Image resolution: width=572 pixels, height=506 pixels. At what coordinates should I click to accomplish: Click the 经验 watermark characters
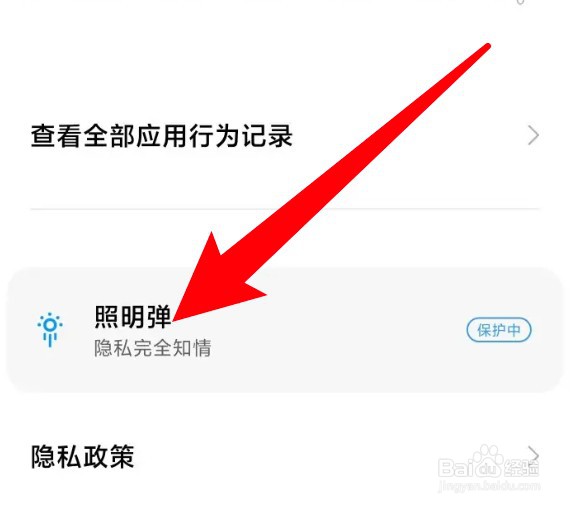[522, 467]
